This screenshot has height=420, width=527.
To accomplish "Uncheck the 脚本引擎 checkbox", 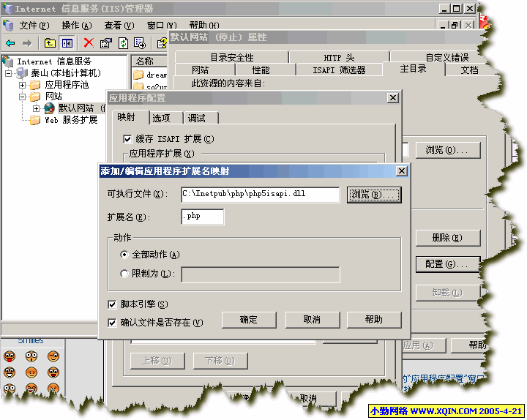I will (112, 304).
